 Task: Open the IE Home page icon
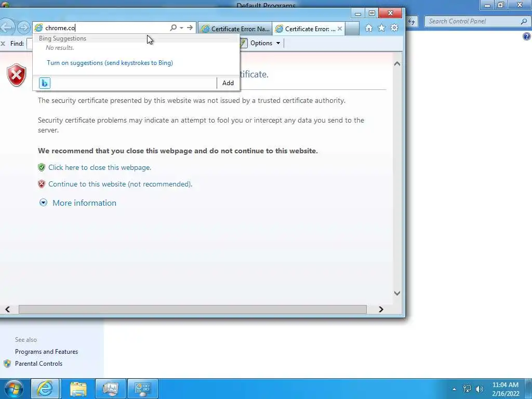(x=369, y=28)
